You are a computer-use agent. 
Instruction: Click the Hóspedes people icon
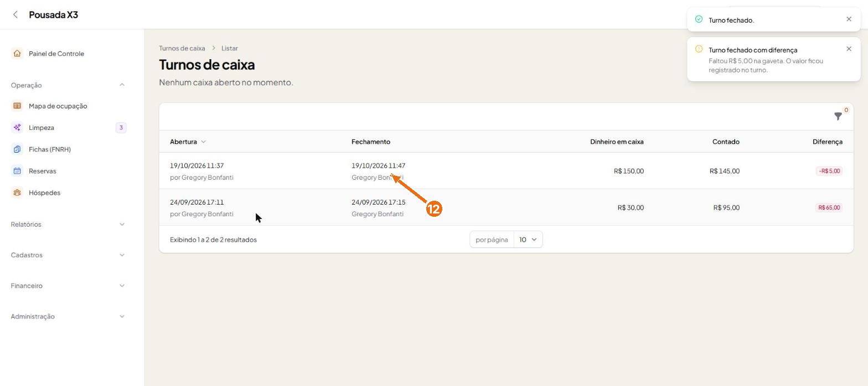click(17, 193)
